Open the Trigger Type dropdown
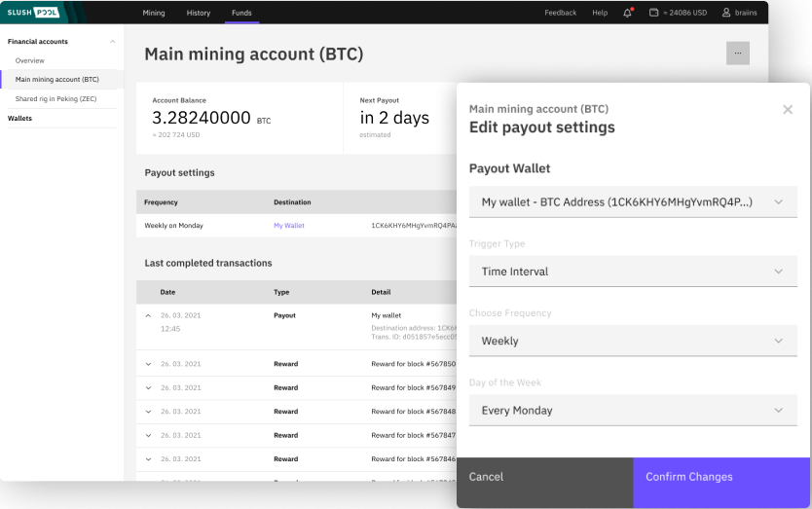This screenshot has width=812, height=509. tap(633, 272)
